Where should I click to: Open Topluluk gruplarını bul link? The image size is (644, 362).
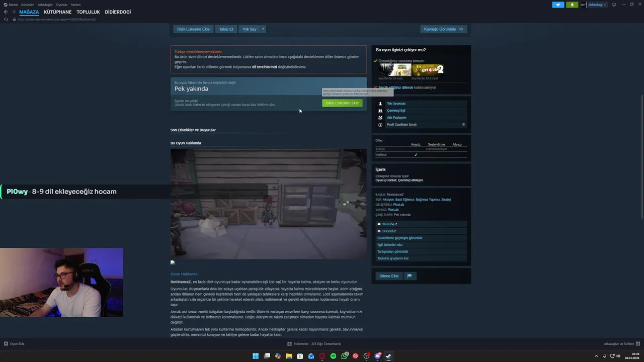tap(393, 258)
